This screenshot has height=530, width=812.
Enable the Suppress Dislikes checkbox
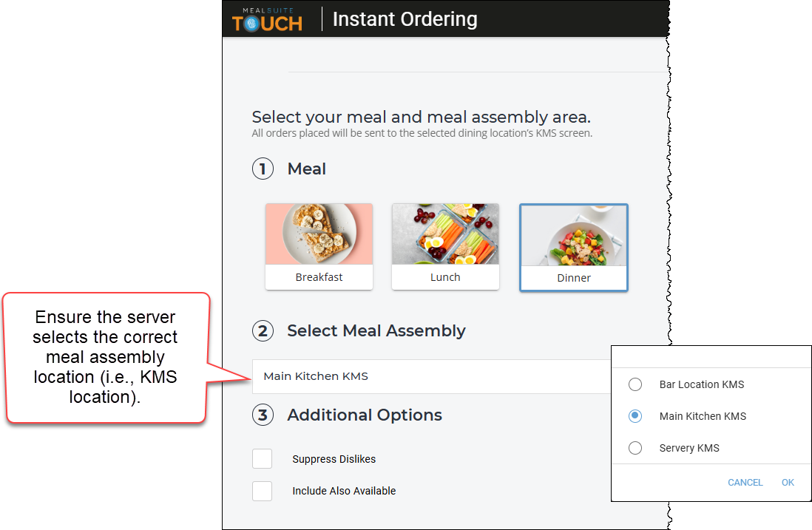(x=262, y=458)
